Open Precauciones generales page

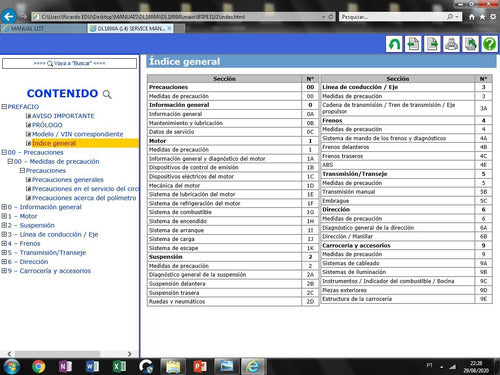[68, 180]
